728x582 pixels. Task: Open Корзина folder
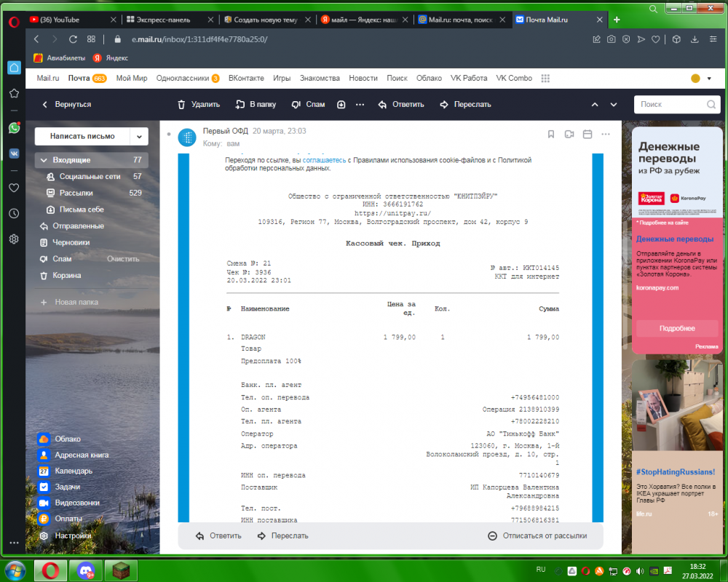(x=92, y=276)
